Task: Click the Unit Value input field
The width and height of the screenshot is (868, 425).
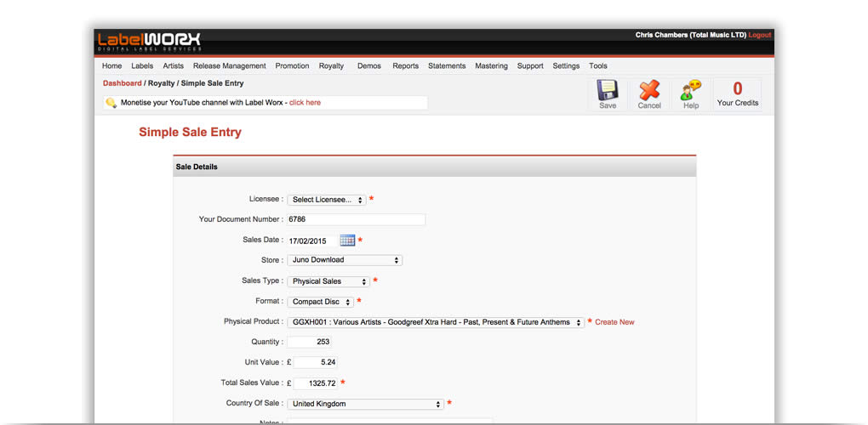Action: 315,363
